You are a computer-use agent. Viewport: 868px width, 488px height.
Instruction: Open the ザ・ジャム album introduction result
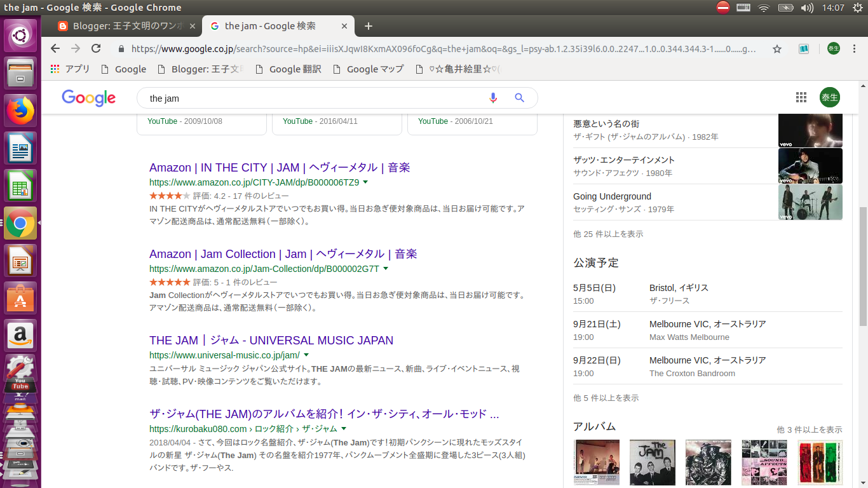[324, 414]
